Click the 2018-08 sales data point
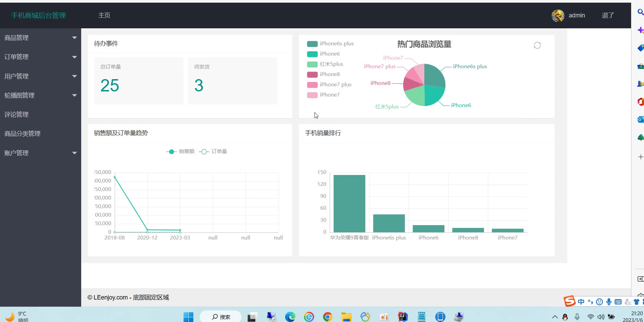Image resolution: width=644 pixels, height=322 pixels. [115, 177]
